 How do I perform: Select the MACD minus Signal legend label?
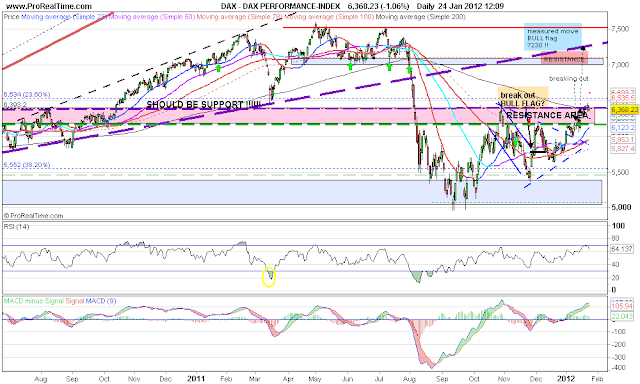tap(34, 301)
